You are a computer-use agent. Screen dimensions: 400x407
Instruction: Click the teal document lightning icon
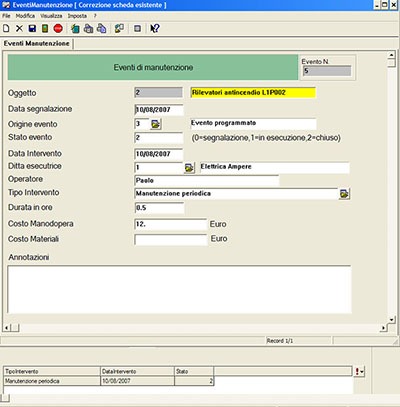click(x=75, y=29)
